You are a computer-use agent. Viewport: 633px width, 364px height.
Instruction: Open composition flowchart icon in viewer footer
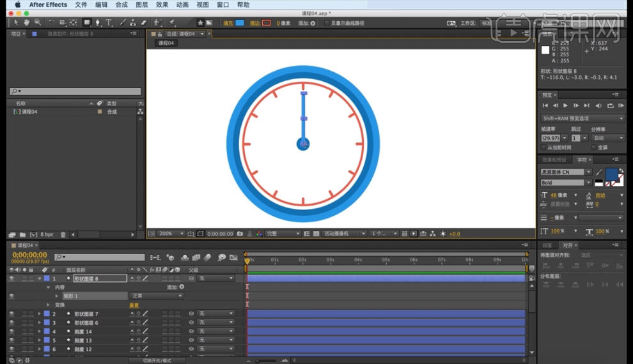coord(433,234)
